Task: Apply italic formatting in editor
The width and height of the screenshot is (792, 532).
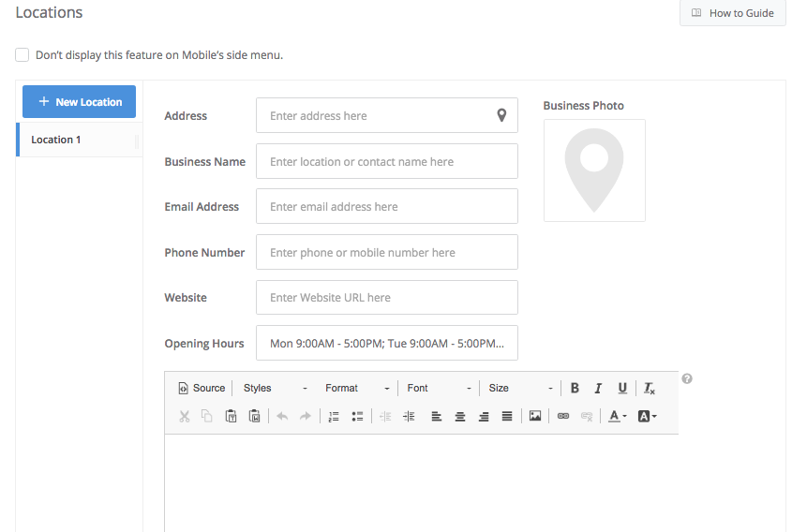Action: point(598,389)
